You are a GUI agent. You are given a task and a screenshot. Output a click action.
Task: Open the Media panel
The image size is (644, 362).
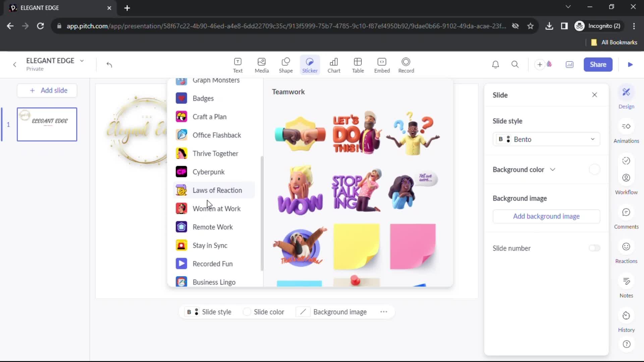[261, 64]
